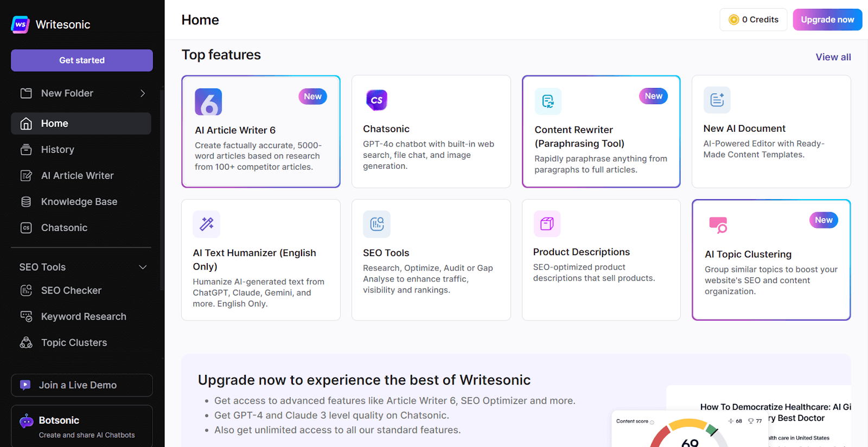The height and width of the screenshot is (447, 868).
Task: Open the AI Text Humanizer card title
Action: click(254, 260)
